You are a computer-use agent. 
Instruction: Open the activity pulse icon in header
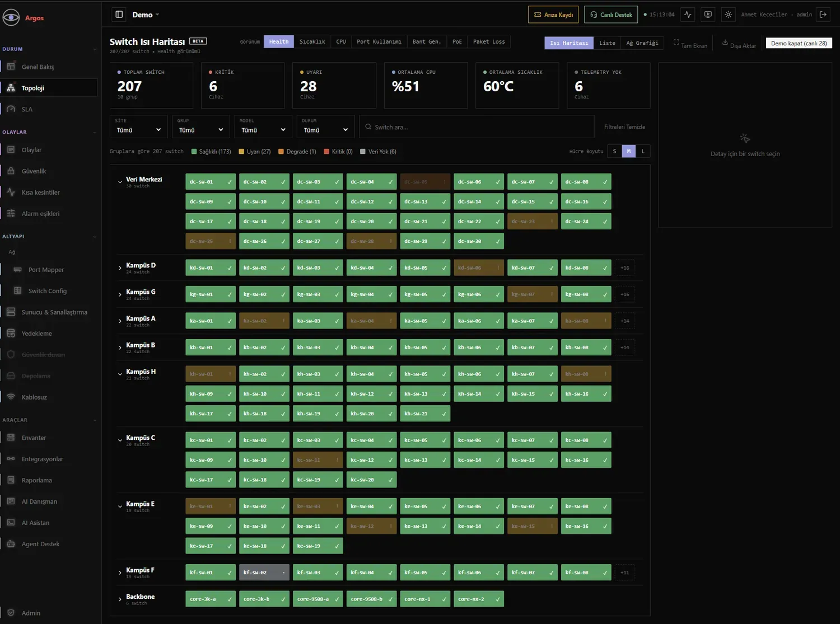point(688,15)
